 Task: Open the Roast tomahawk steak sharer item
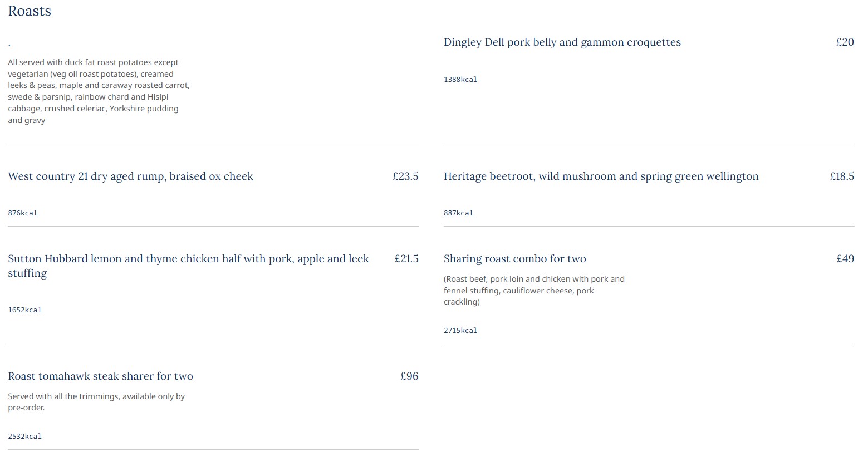[x=100, y=376]
